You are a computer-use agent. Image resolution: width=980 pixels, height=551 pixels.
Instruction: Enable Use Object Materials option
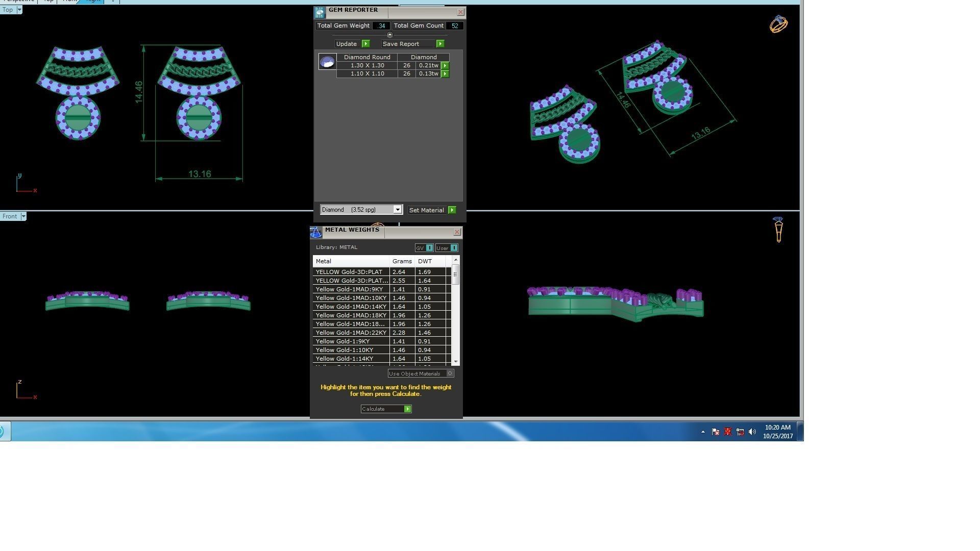[x=450, y=373]
